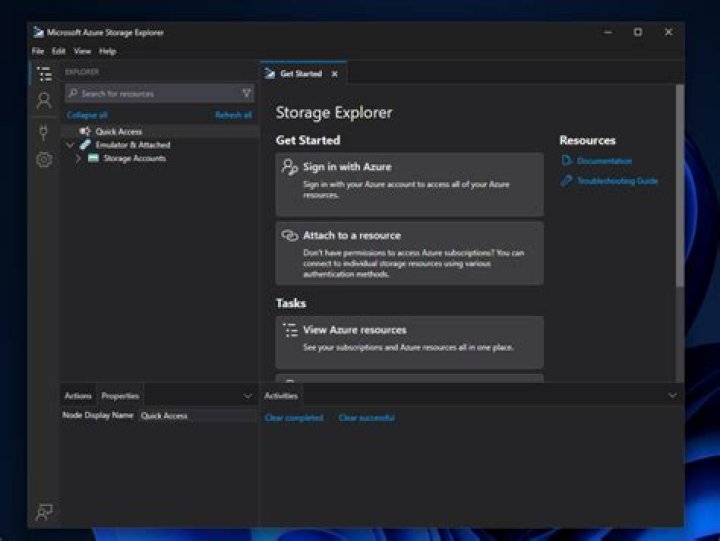720x541 pixels.
Task: Collapse the Activities panel chevron
Action: point(672,395)
